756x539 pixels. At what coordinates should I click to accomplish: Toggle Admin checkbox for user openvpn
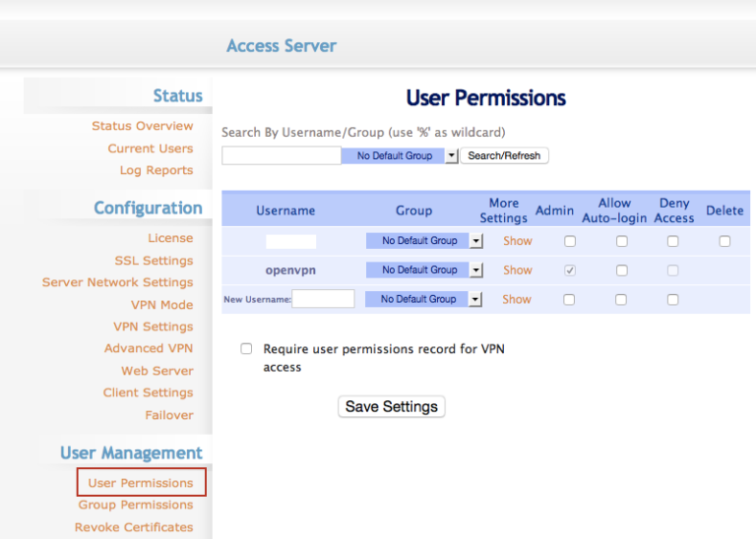click(570, 270)
